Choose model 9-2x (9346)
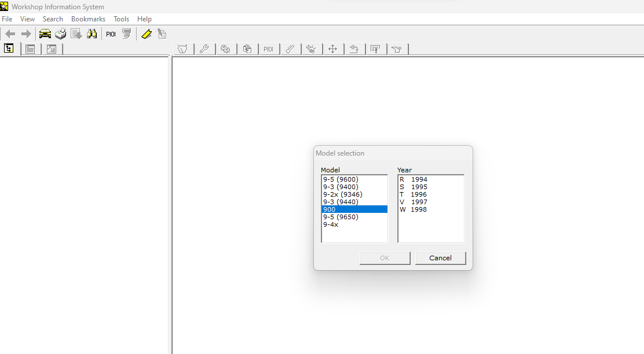The image size is (644, 354). (x=343, y=194)
